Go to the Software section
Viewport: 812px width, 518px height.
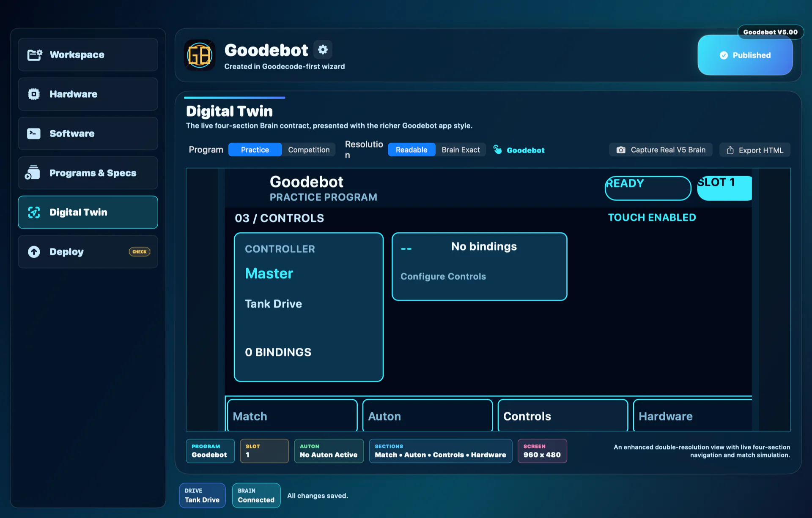pos(88,134)
